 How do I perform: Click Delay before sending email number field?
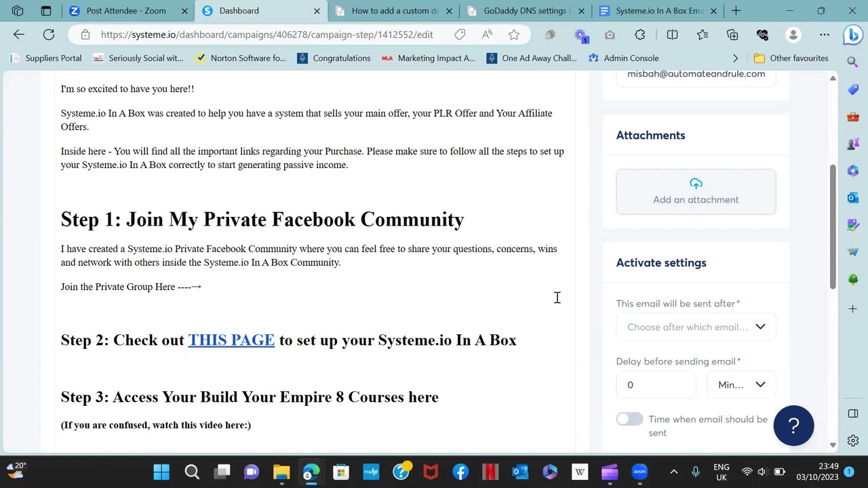point(656,385)
